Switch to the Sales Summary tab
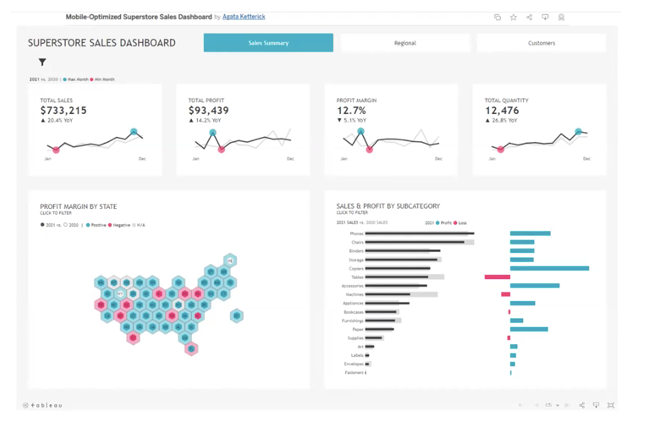The image size is (646, 432). [x=268, y=43]
